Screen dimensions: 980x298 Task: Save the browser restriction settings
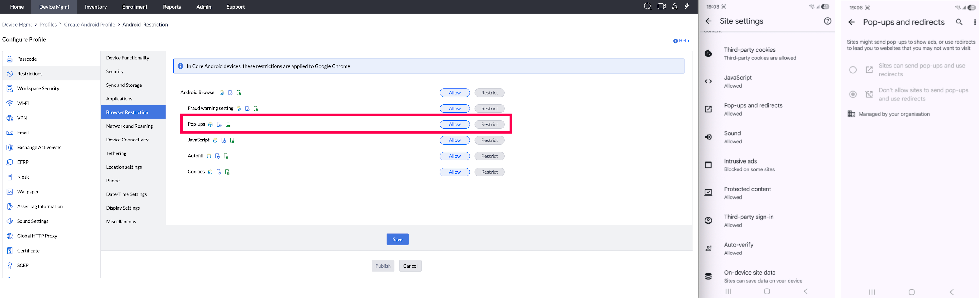tap(397, 239)
